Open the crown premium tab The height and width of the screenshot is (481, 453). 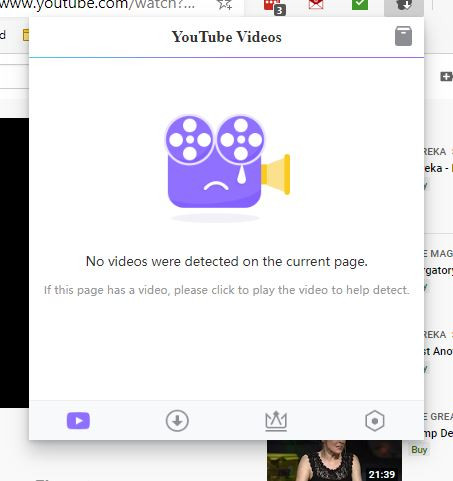point(276,421)
